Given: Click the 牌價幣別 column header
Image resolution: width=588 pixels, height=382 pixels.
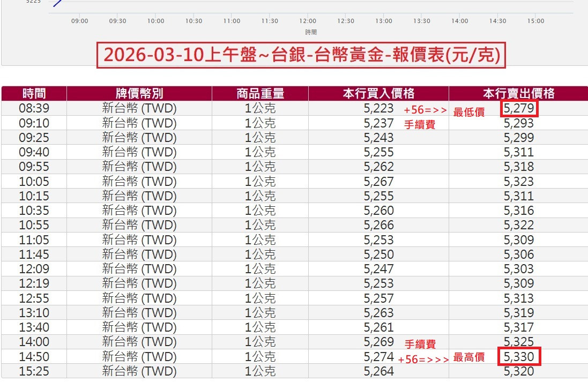Looking at the screenshot, I should [x=139, y=93].
